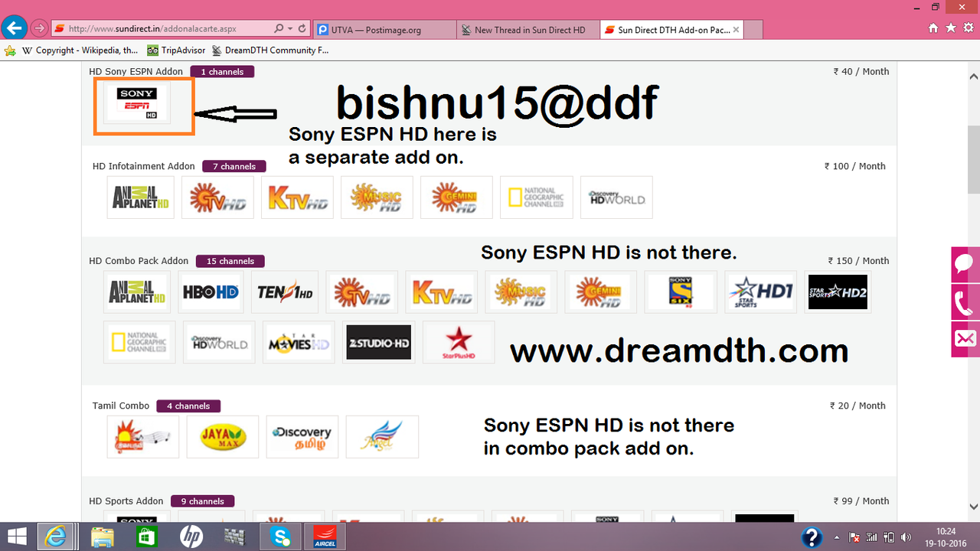
Task: Click the 1 channels badge for Sony ESPN
Action: [x=222, y=72]
